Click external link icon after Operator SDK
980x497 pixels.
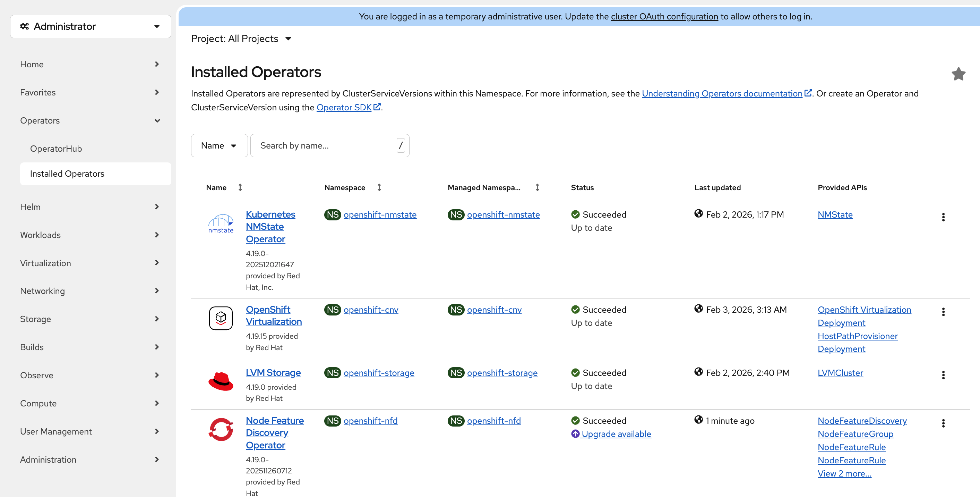pos(377,107)
